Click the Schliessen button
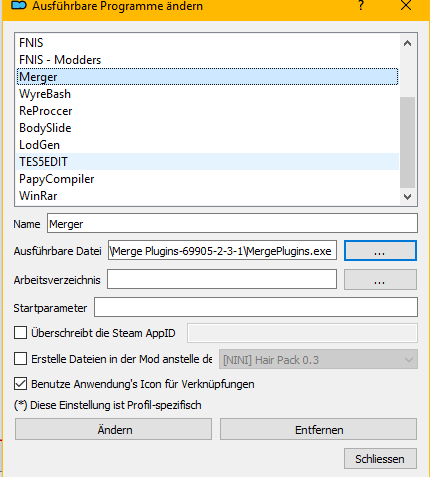The width and height of the screenshot is (430, 477). [x=380, y=459]
